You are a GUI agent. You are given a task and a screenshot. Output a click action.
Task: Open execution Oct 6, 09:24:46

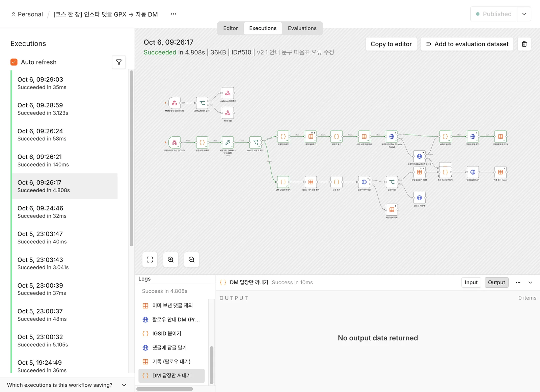(x=65, y=212)
